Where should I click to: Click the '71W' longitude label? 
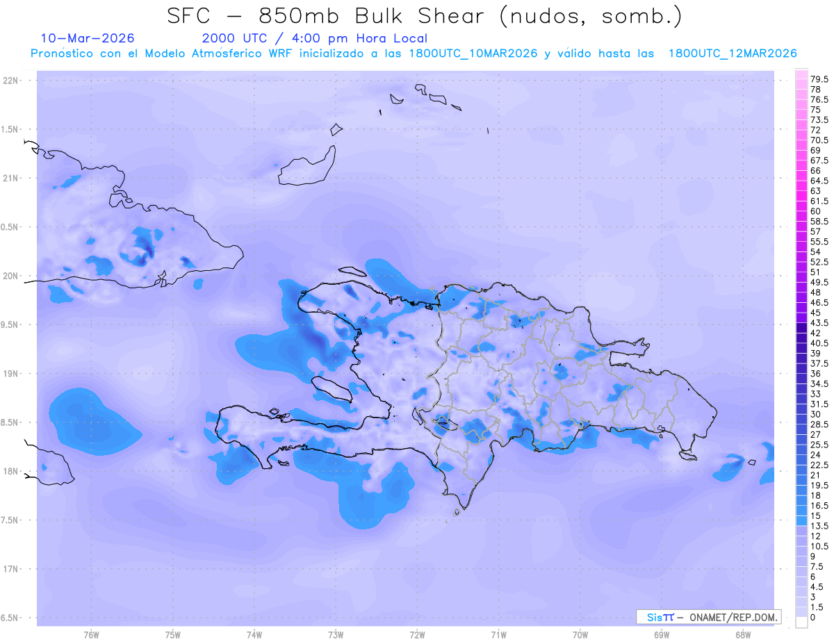498,635
